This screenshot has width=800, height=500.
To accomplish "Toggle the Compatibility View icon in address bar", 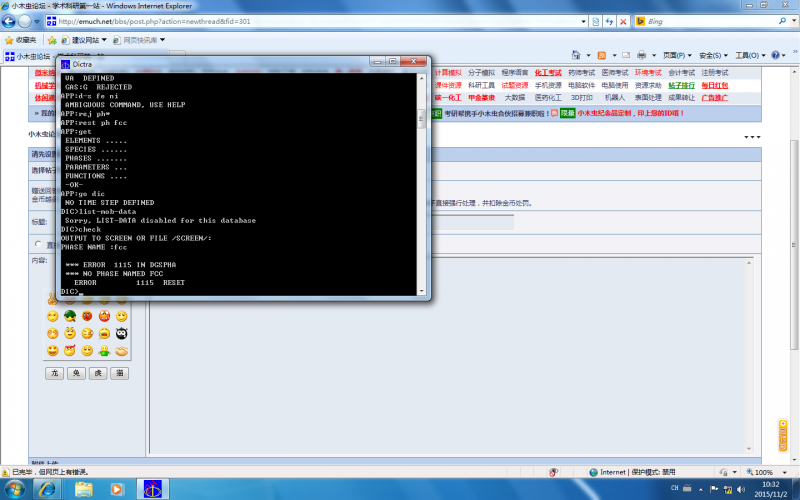I will click(595, 21).
